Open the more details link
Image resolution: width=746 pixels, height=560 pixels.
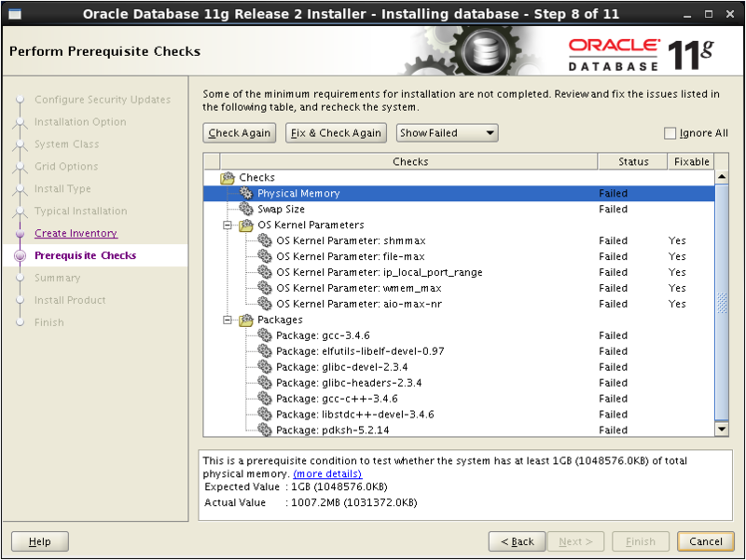click(x=327, y=474)
